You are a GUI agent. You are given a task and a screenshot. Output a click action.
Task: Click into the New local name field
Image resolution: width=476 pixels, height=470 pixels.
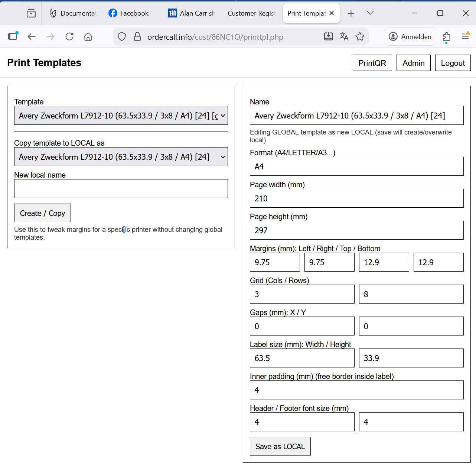pos(121,189)
